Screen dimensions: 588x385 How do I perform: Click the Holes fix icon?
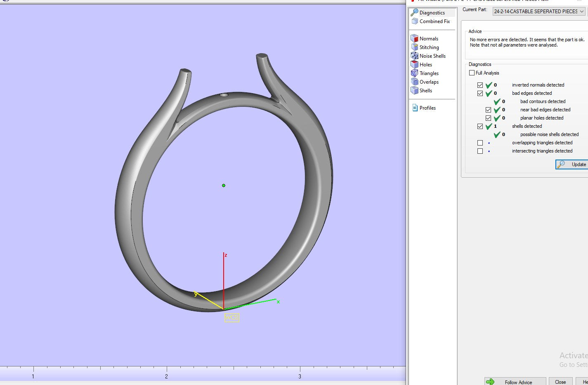pos(415,65)
